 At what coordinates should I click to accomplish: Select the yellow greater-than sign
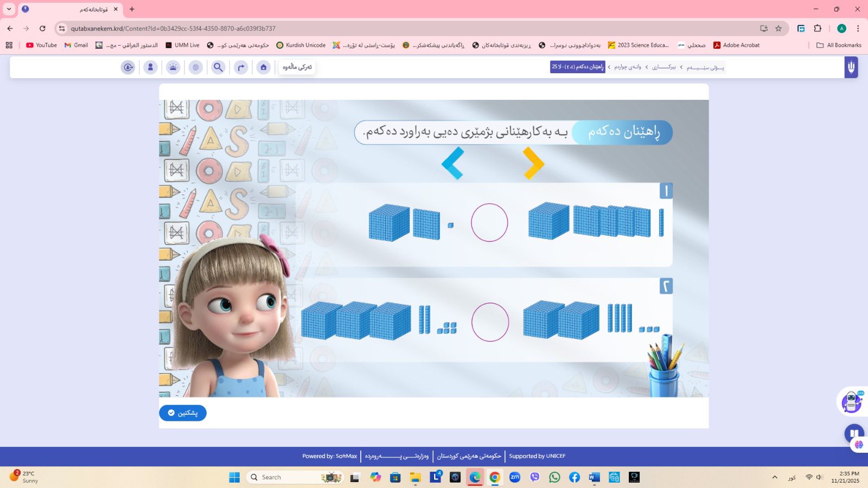(533, 163)
